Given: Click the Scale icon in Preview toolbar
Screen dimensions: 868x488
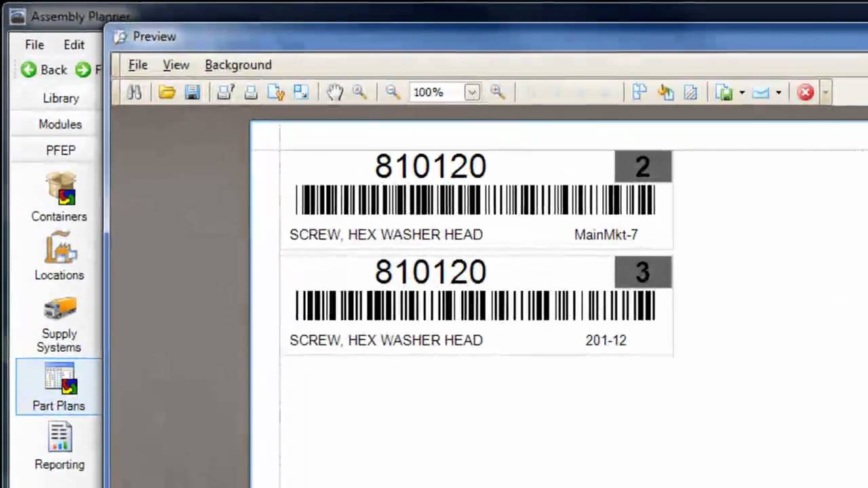Looking at the screenshot, I should click(301, 92).
